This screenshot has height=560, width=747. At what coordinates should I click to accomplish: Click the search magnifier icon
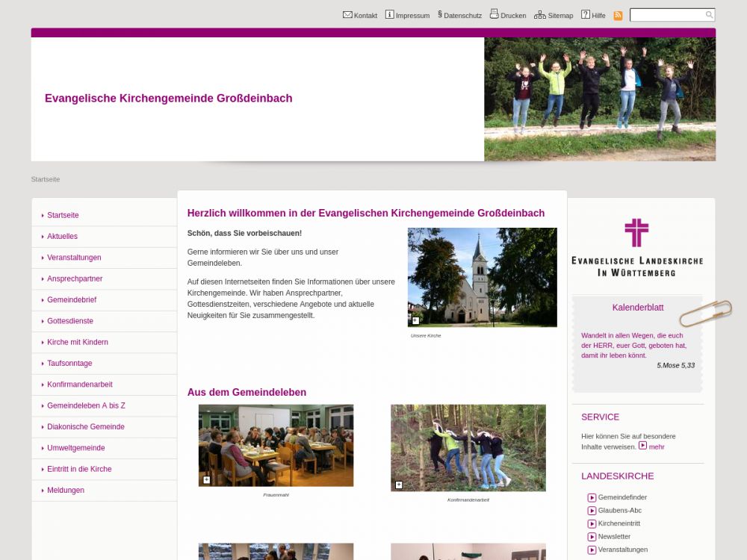[709, 15]
